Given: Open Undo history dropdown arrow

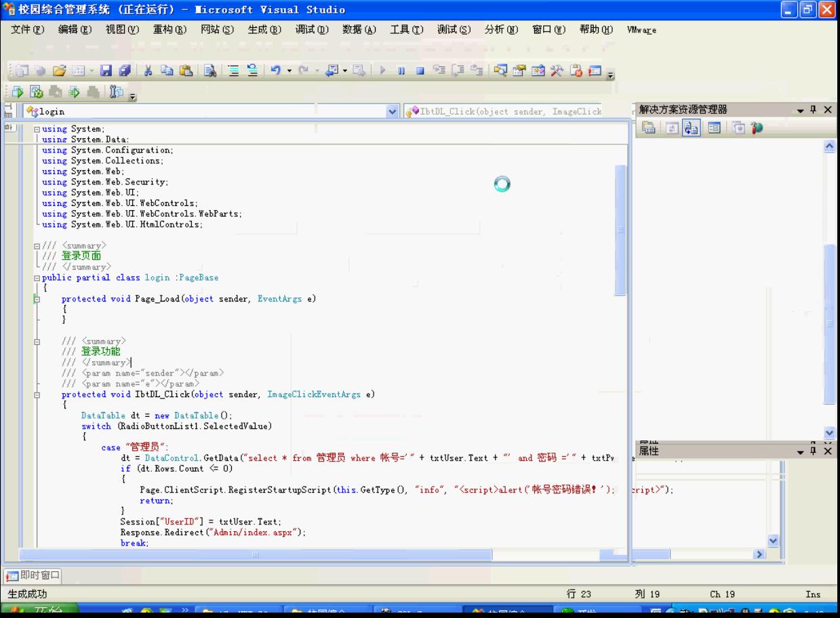Looking at the screenshot, I should point(289,71).
